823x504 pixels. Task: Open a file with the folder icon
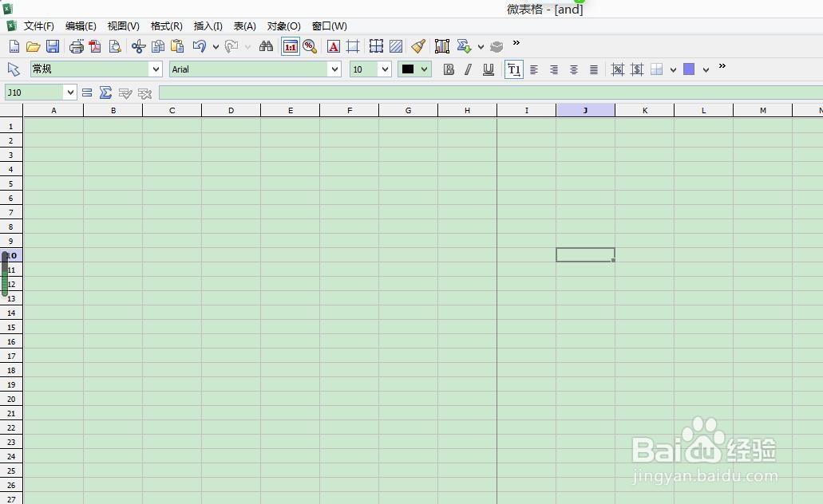[33, 47]
